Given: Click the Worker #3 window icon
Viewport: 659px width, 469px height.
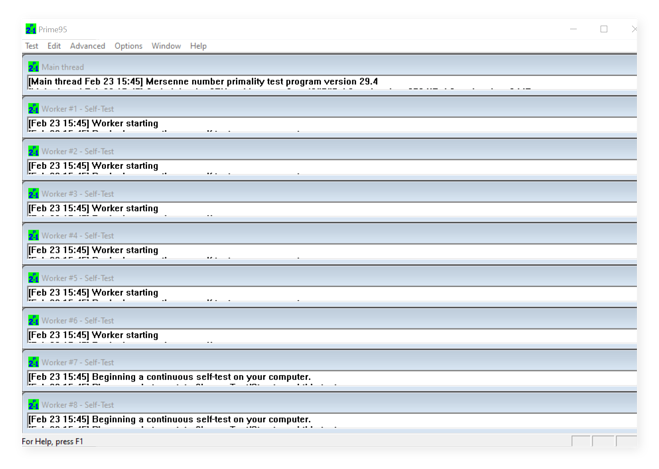Looking at the screenshot, I should click(x=34, y=194).
